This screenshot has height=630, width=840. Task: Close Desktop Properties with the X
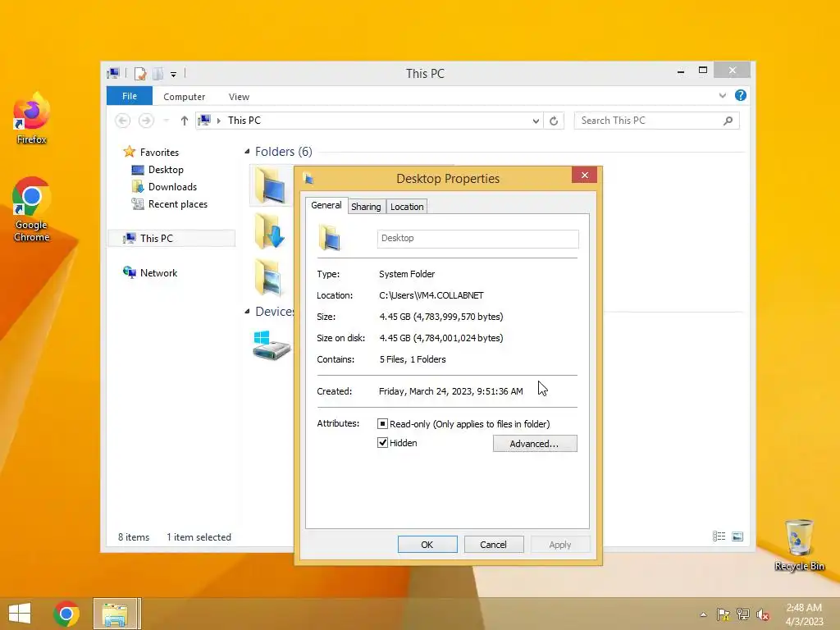coord(584,176)
